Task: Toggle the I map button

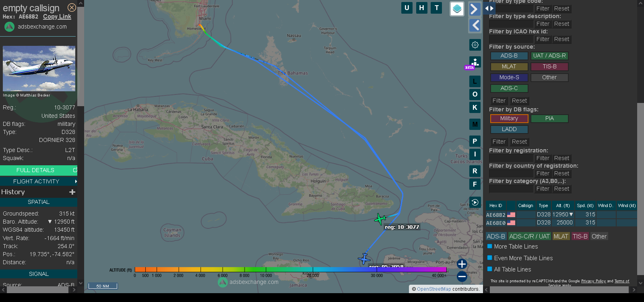Action: pos(475,154)
